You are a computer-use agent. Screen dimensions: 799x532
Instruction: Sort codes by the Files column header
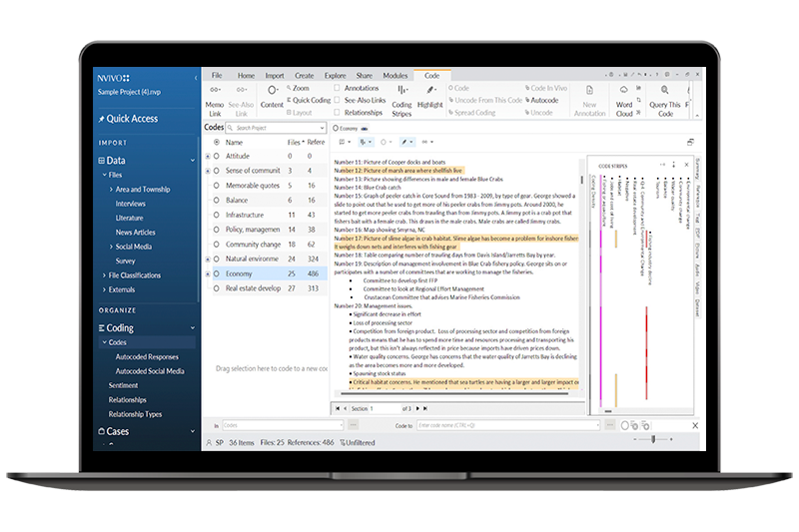tap(294, 143)
